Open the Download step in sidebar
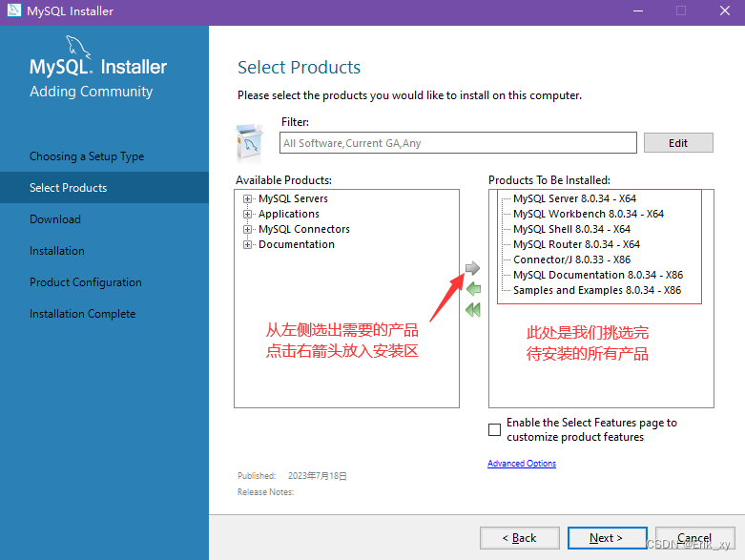 click(55, 219)
